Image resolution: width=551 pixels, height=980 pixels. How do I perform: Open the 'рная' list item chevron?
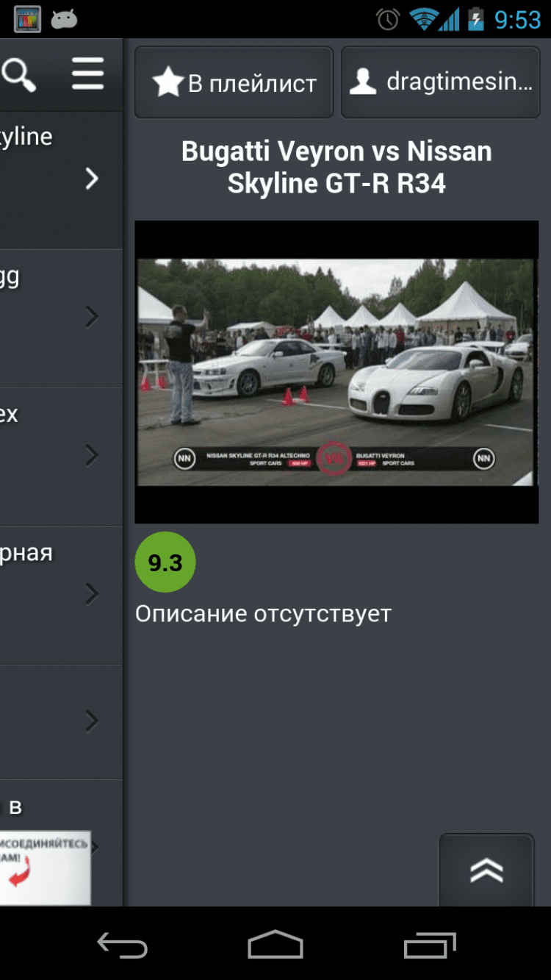tap(91, 593)
